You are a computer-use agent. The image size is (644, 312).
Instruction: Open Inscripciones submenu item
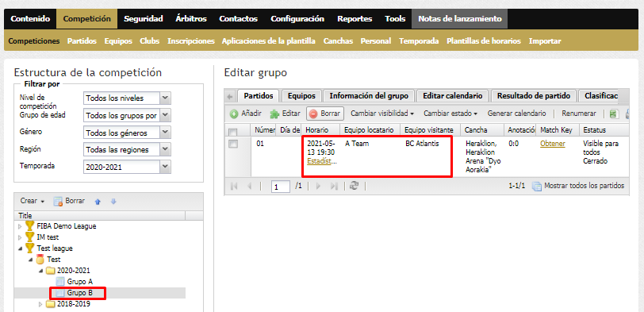(x=191, y=41)
